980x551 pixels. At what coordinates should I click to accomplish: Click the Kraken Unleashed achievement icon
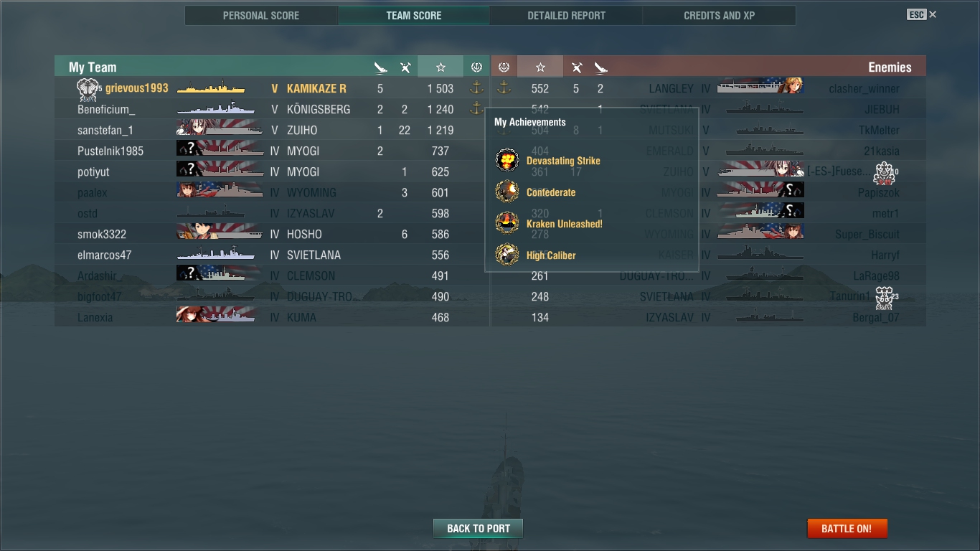[507, 224]
